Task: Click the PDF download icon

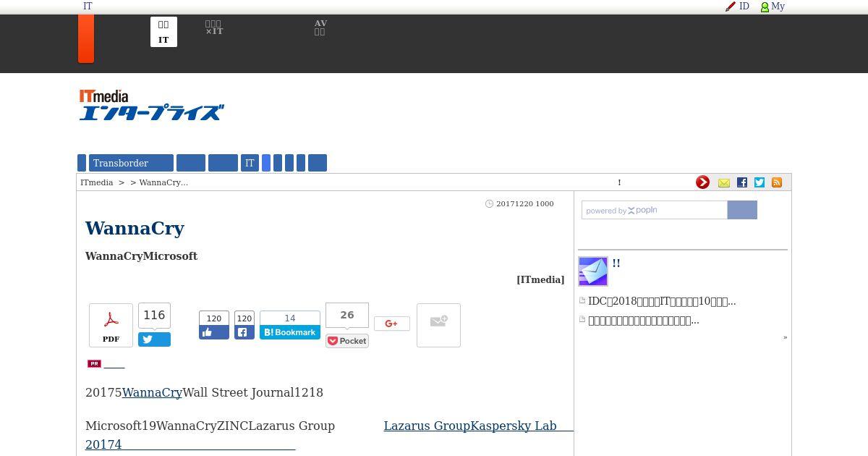Action: [111, 325]
